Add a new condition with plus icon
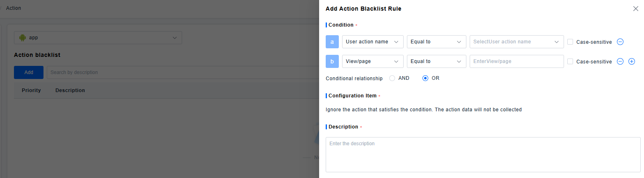The width and height of the screenshot is (644, 178). click(632, 61)
